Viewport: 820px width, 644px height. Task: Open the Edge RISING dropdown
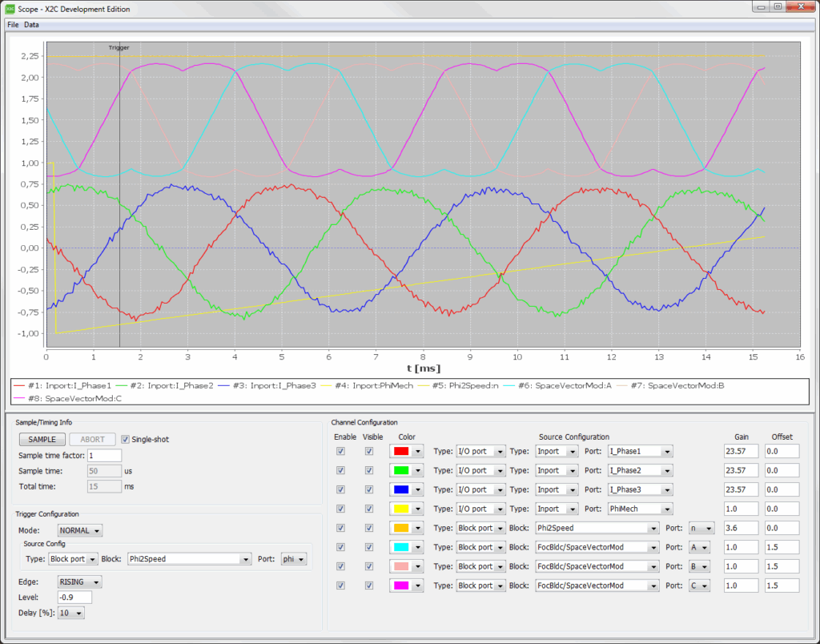[79, 582]
